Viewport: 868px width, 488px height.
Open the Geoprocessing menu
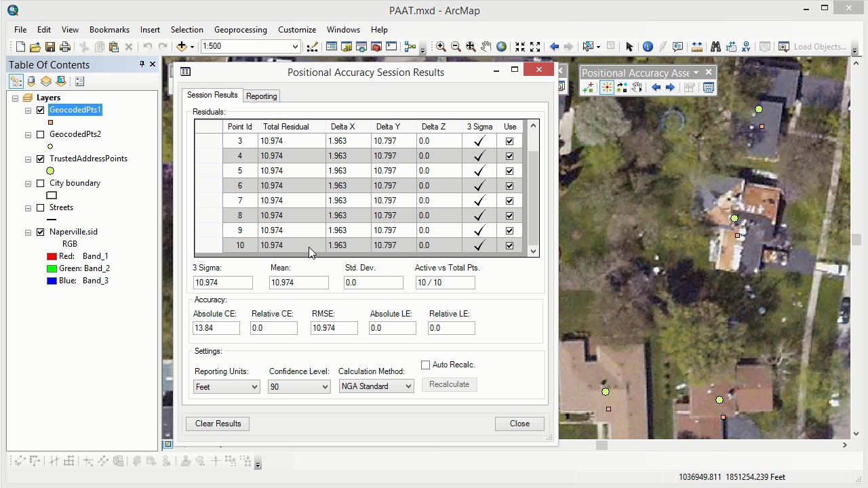point(240,30)
